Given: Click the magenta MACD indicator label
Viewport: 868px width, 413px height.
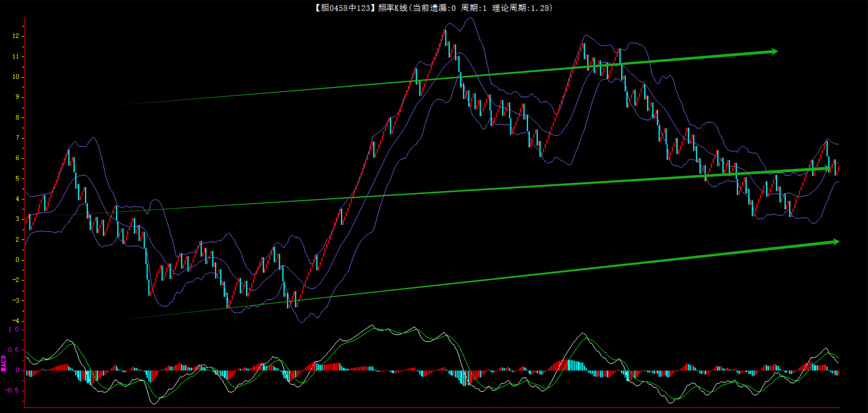Looking at the screenshot, I should [4, 363].
